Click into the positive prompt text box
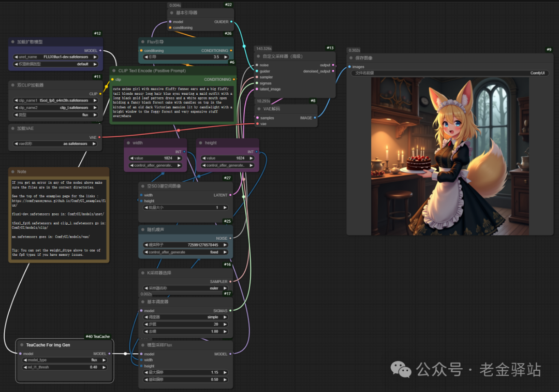The height and width of the screenshot is (392, 559). click(172, 103)
